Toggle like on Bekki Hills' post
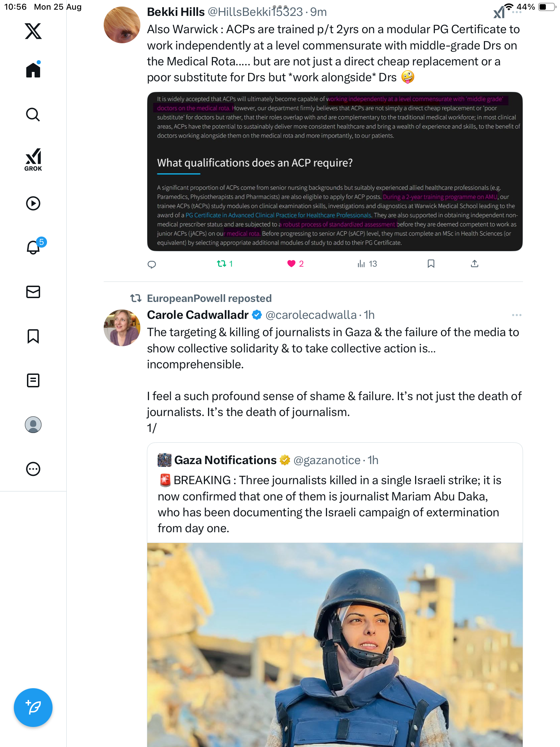 point(291,264)
